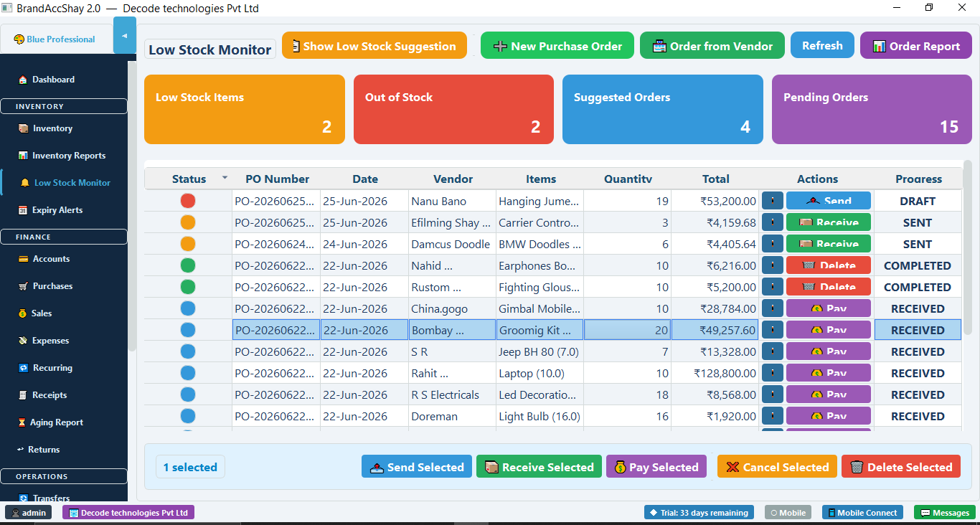This screenshot has width=980, height=525.
Task: Click the Send button for Nanu Bano
Action: (x=829, y=201)
